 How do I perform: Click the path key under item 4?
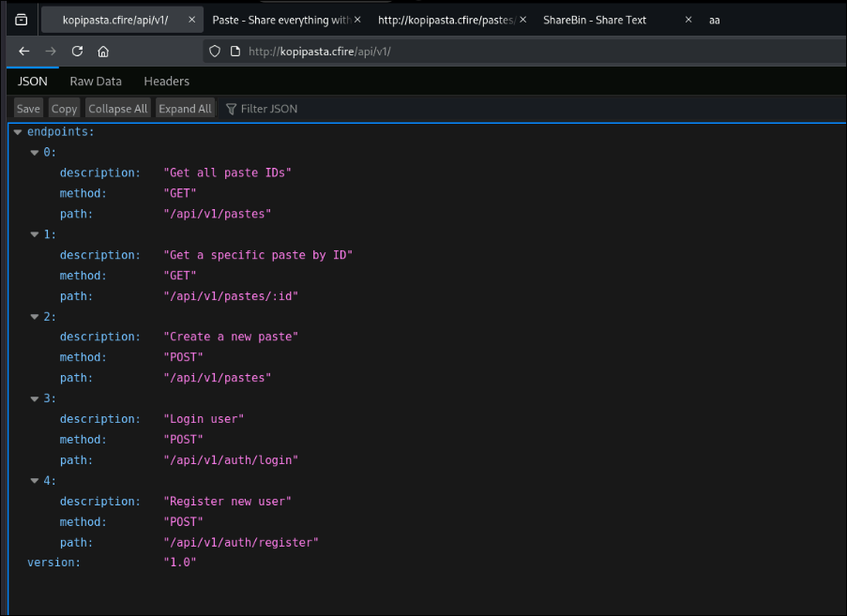click(76, 543)
